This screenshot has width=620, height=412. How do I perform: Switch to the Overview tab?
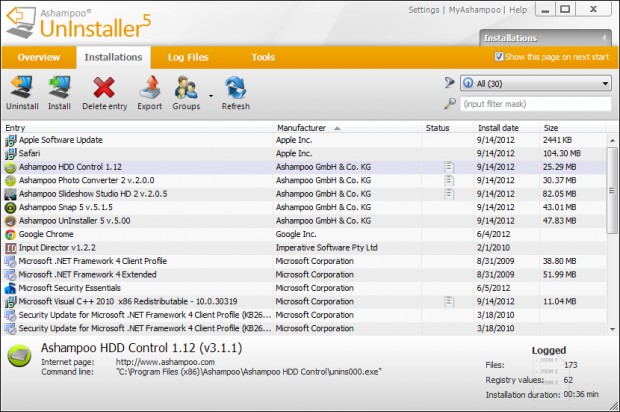click(39, 57)
